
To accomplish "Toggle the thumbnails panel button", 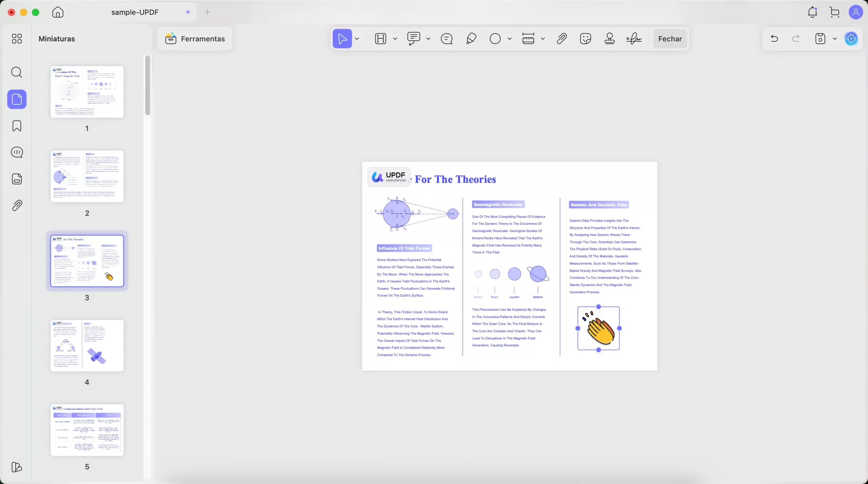I will pyautogui.click(x=17, y=99).
